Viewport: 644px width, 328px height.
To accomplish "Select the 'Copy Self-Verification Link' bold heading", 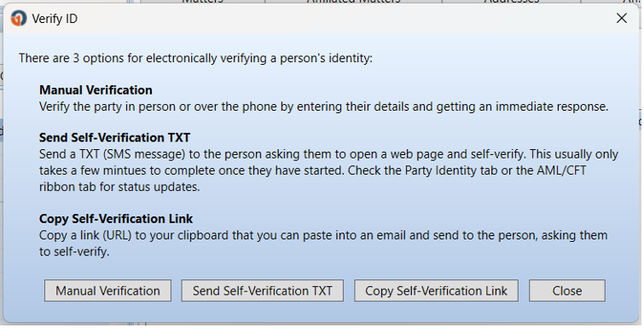I will 116,219.
